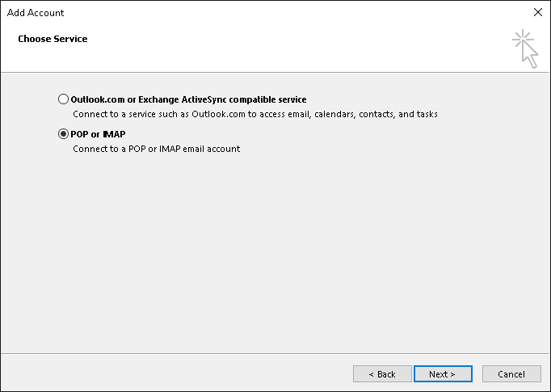Click the bold "POP or IMAP" label text
The image size is (551, 392).
pos(99,134)
